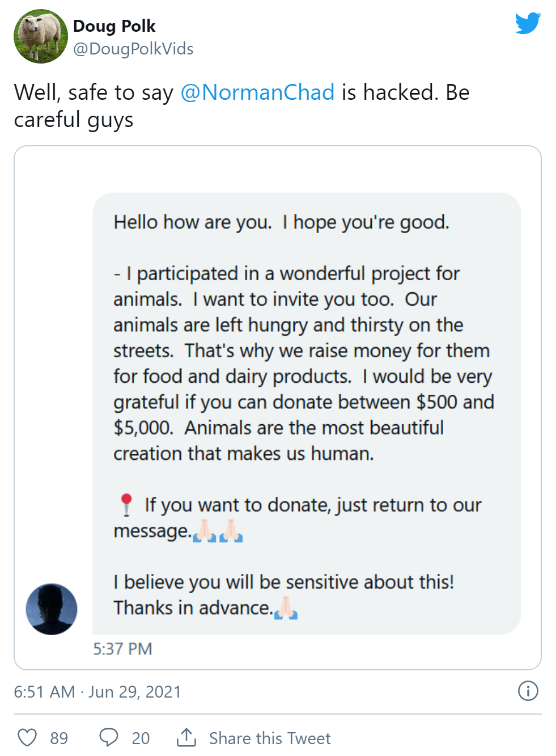Open the @DougPolkVids handle link
556x756 pixels.
(133, 49)
